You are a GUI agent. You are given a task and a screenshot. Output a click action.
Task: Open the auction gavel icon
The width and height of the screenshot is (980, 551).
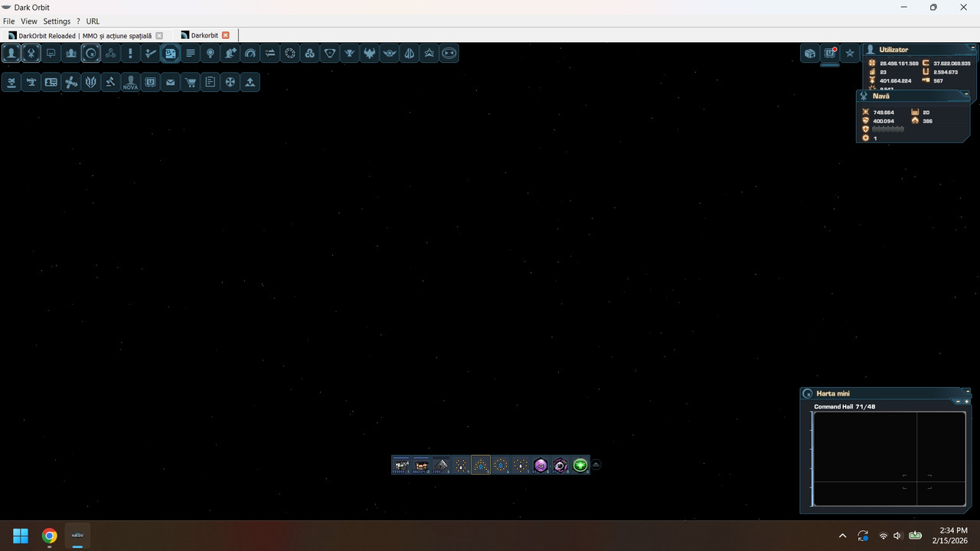(111, 82)
